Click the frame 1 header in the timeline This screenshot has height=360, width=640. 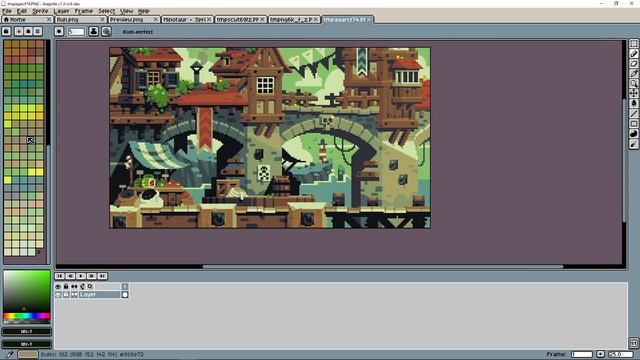(125, 287)
